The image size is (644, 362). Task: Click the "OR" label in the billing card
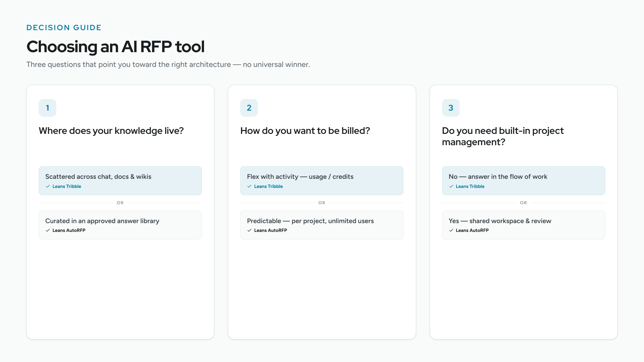point(322,203)
